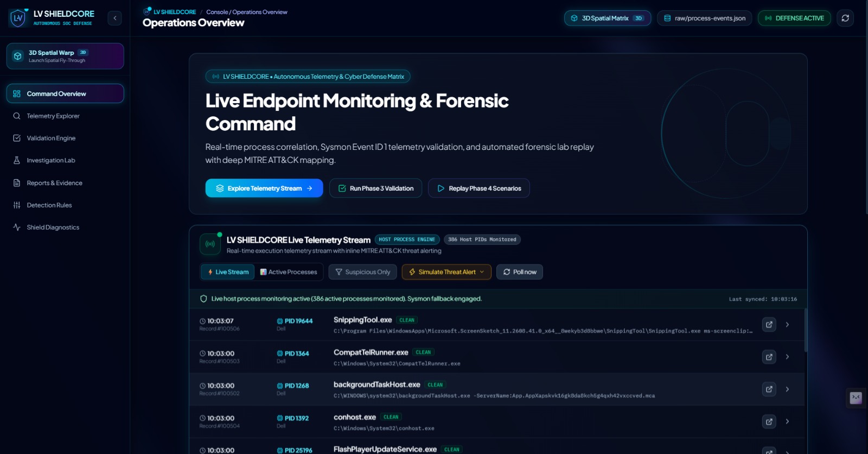868x454 pixels.
Task: Click PID 19644 label
Action: coord(295,321)
